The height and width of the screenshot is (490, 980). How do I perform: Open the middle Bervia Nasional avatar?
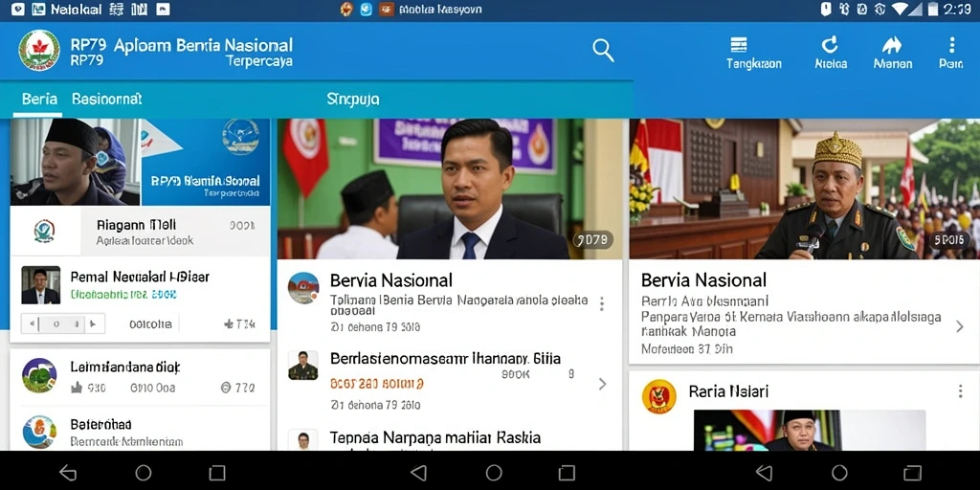pyautogui.click(x=303, y=288)
